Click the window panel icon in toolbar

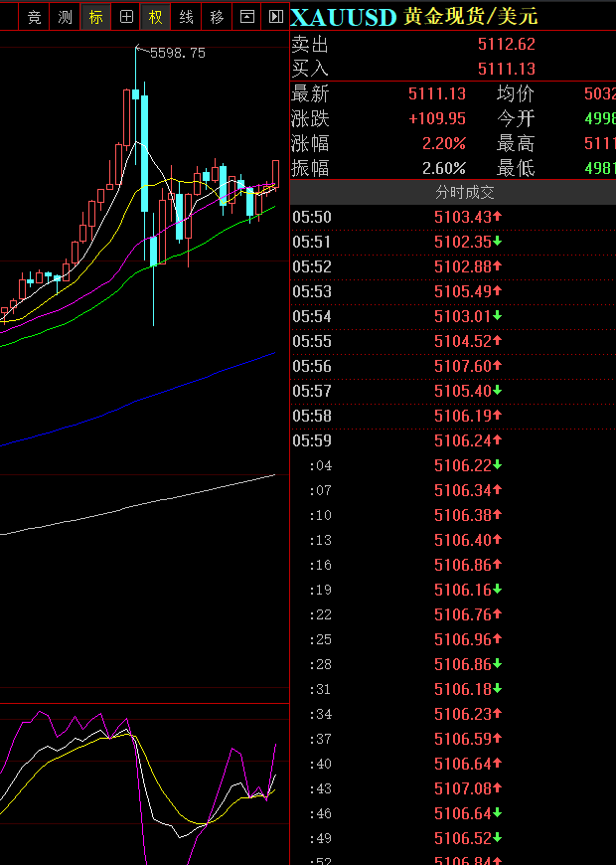(x=247, y=17)
